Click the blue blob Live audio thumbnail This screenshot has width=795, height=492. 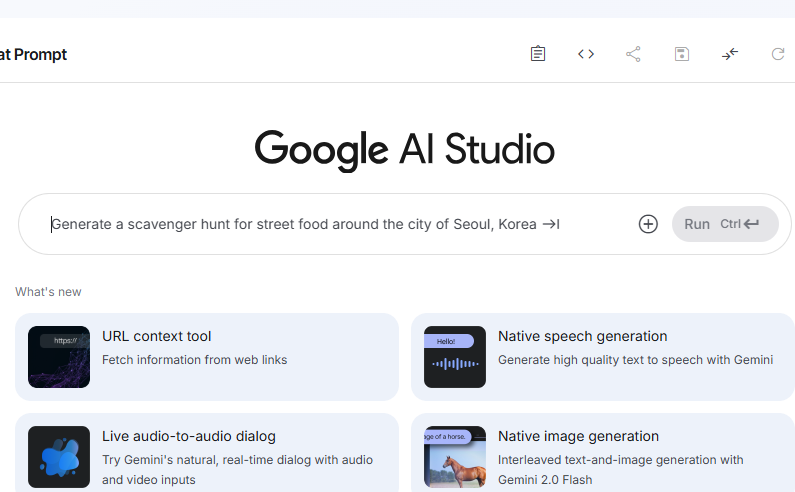point(59,456)
